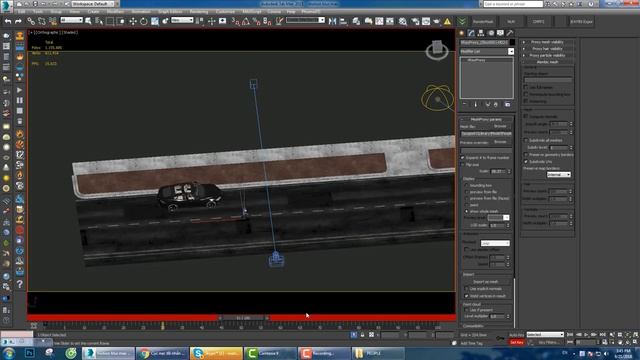Click the selection lock icon in status bar

[x=362, y=335]
